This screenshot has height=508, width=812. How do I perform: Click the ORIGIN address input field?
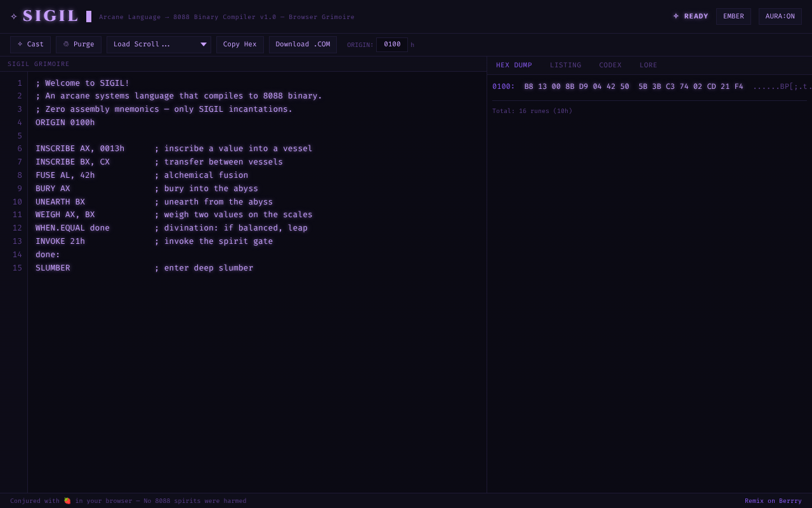pyautogui.click(x=392, y=44)
